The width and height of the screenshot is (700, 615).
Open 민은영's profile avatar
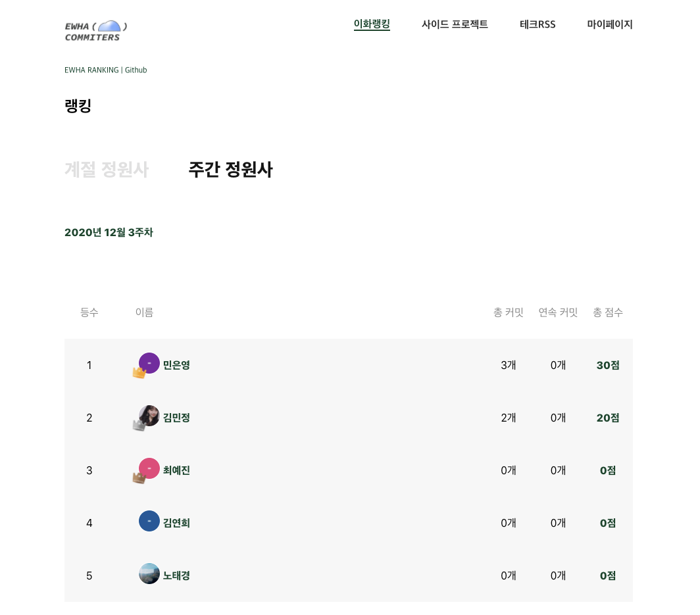point(149,362)
